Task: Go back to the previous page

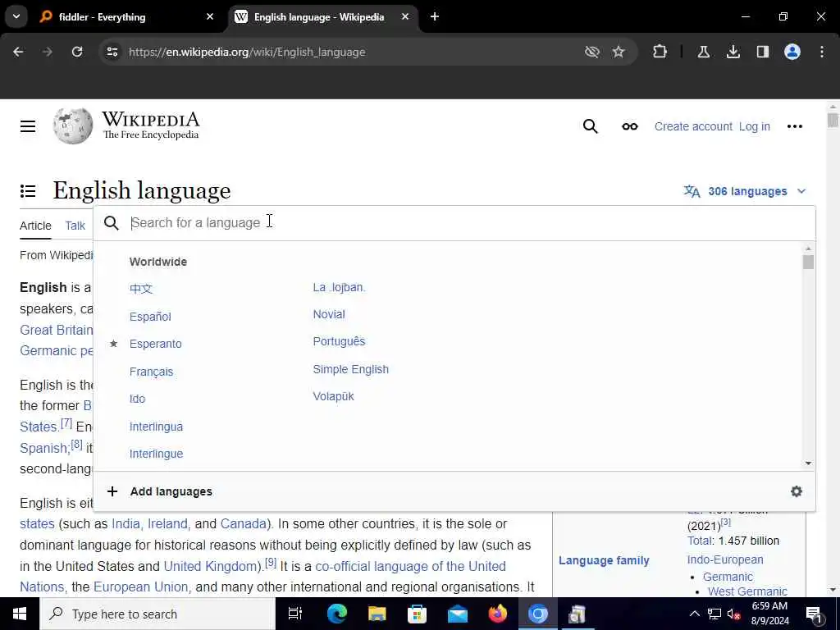Action: coord(18,52)
